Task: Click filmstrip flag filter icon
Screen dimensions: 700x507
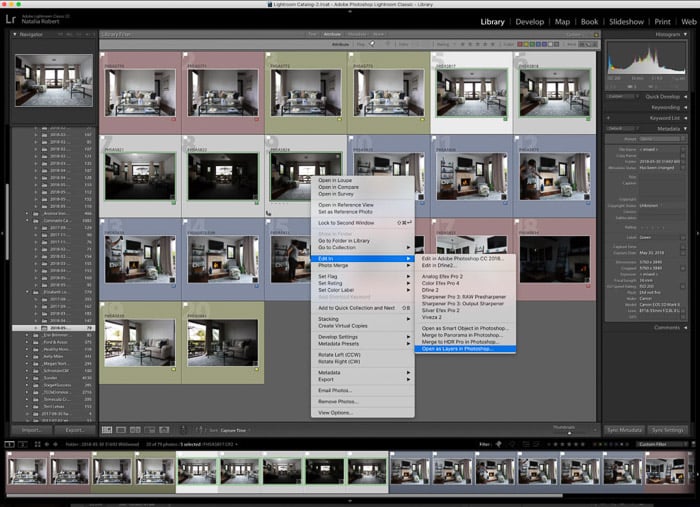Action: (x=498, y=444)
